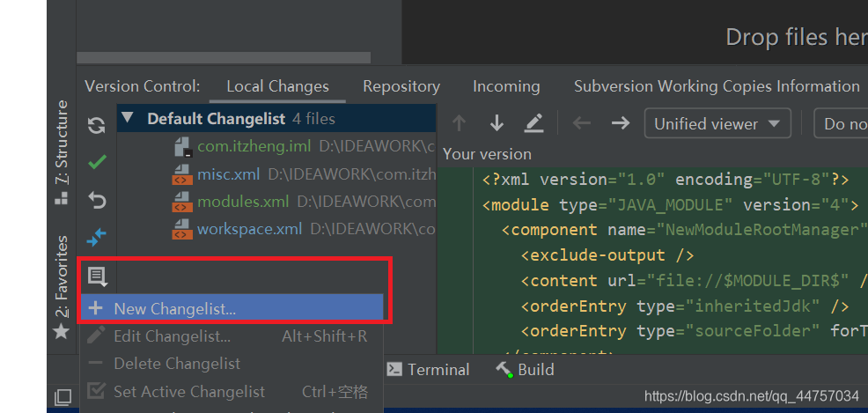Choose Set Active Changelist menu entry
Image resolution: width=868 pixels, height=413 pixels.
point(232,392)
